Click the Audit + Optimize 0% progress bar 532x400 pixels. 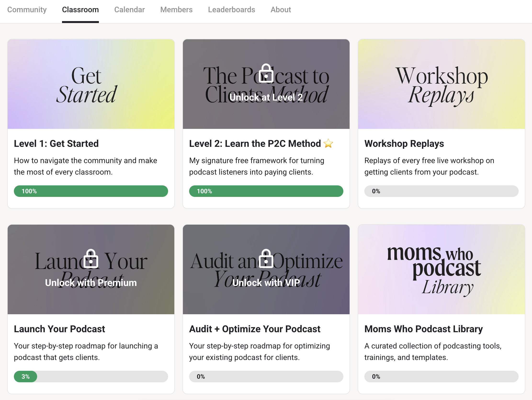[x=266, y=377]
